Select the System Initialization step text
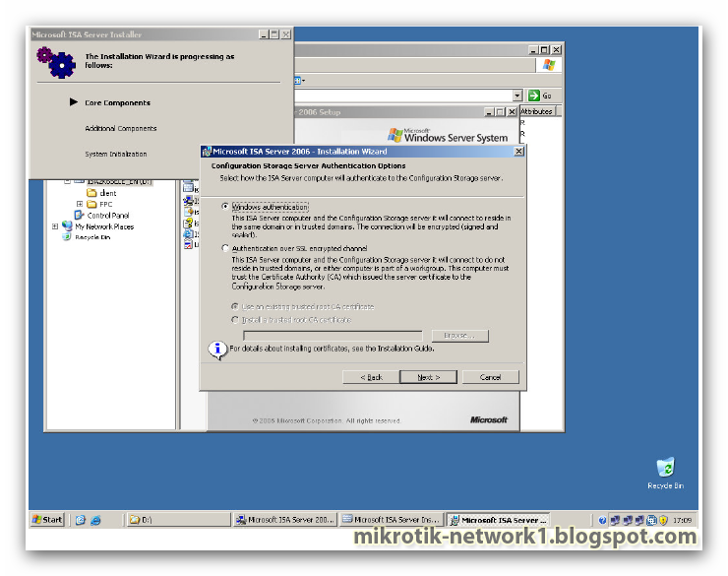This screenshot has width=728, height=576. click(x=116, y=154)
